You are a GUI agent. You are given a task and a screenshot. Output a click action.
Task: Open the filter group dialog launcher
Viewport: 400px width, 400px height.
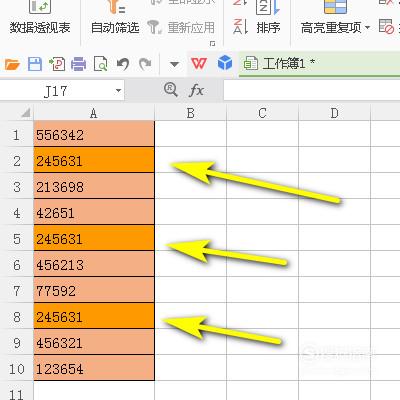pos(212,43)
